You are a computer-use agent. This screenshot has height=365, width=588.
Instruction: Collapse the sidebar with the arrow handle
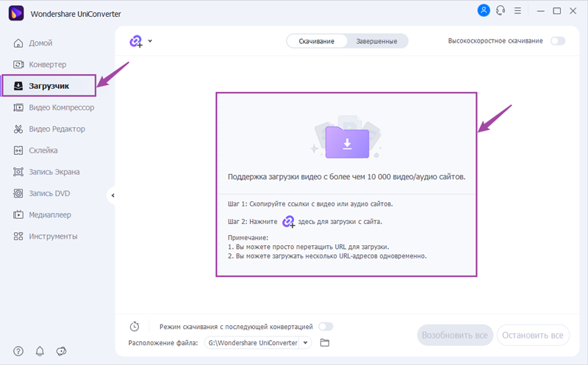pyautogui.click(x=112, y=195)
